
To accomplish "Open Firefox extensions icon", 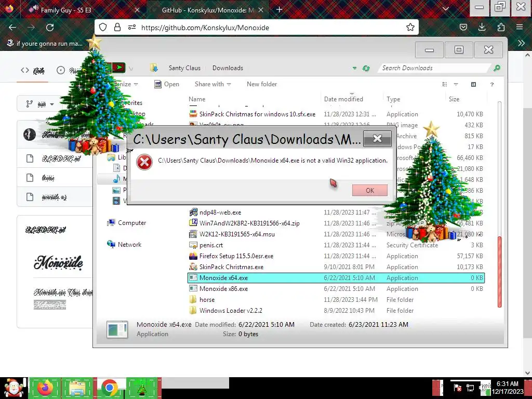I will point(501,28).
